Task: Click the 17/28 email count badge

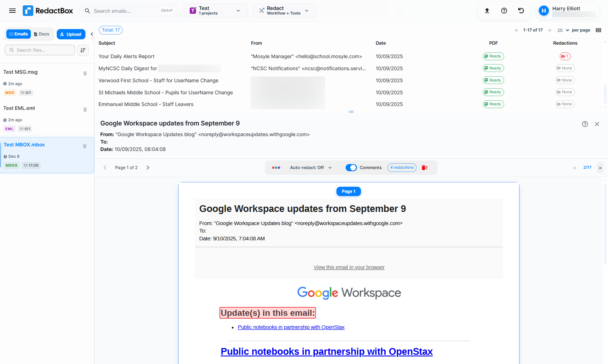Action: point(31,166)
